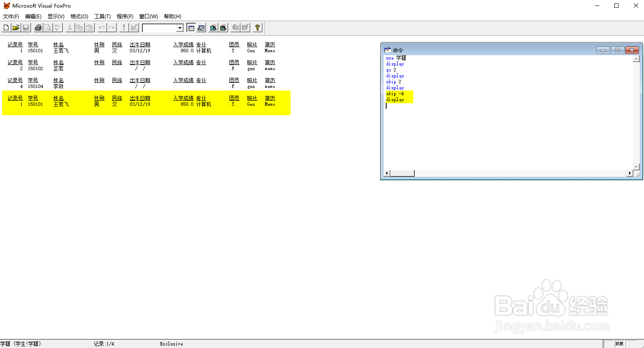Image resolution: width=644 pixels, height=348 pixels.
Task: Open Print Preview from toolbar
Action: tap(48, 28)
